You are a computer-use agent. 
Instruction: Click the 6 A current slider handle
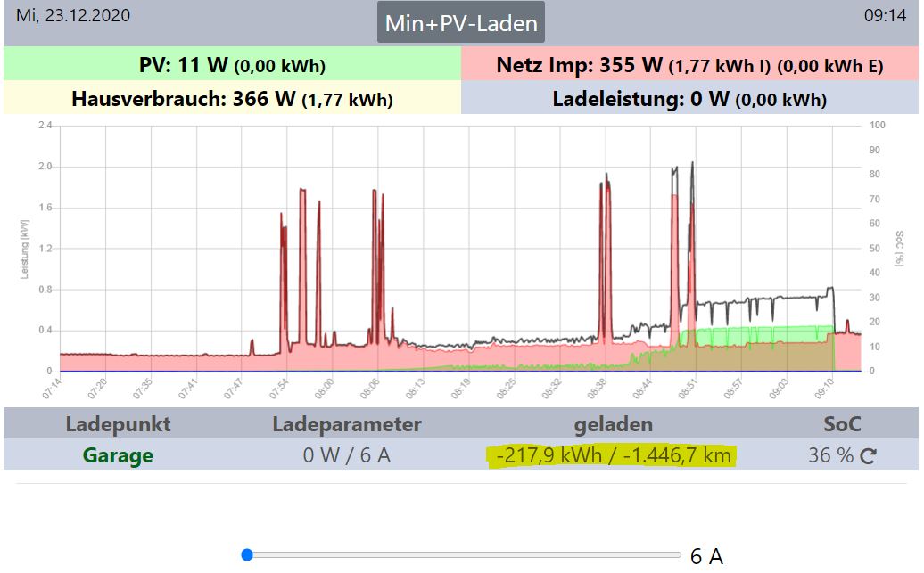(x=248, y=555)
